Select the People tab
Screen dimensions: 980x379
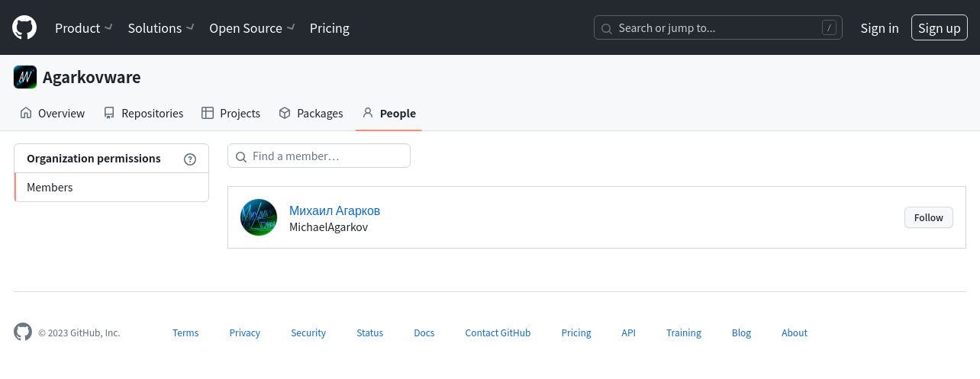(x=389, y=113)
